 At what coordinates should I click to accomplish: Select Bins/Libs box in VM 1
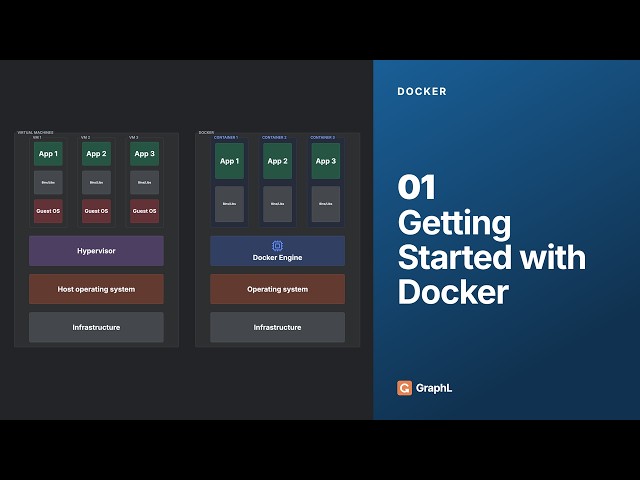click(x=48, y=182)
